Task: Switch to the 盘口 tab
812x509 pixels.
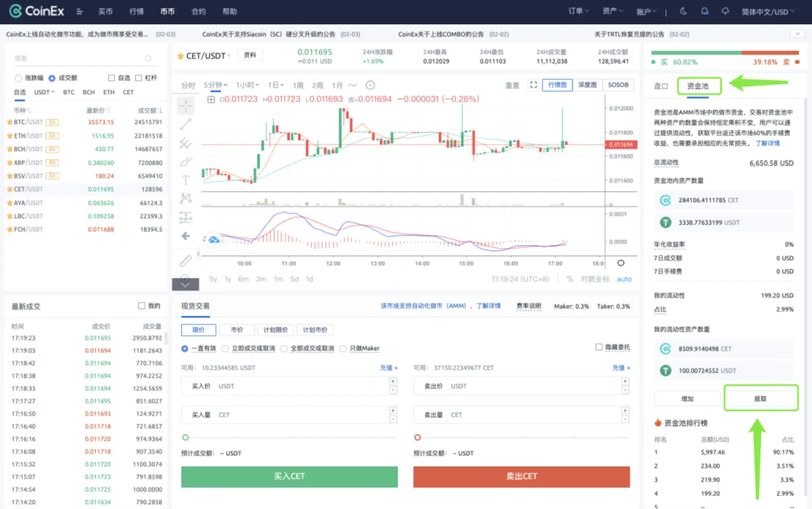Action: tap(661, 86)
